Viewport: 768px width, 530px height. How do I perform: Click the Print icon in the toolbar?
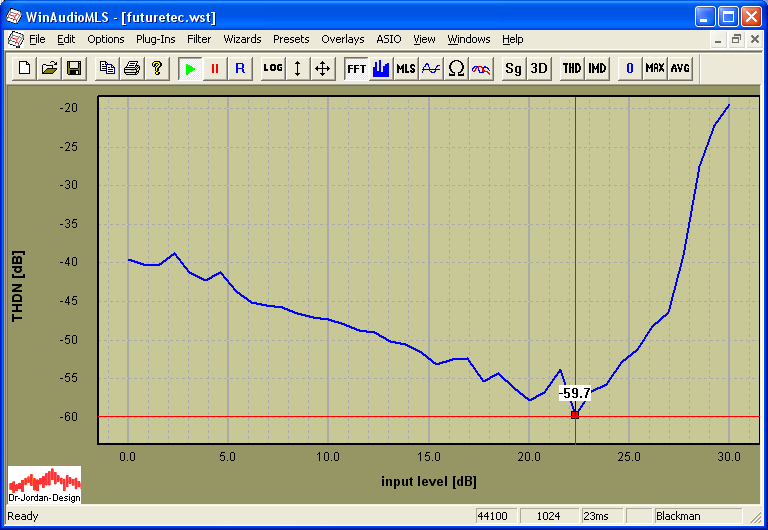pyautogui.click(x=131, y=68)
